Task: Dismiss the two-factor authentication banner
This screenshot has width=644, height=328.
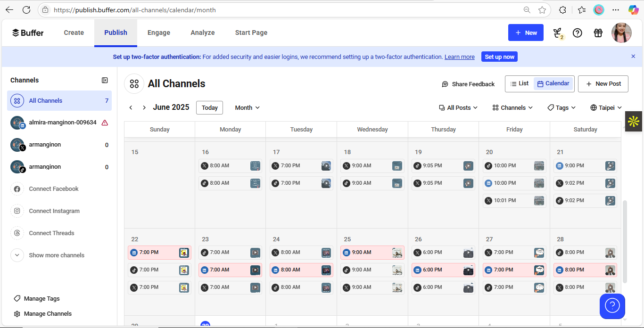Action: click(633, 57)
